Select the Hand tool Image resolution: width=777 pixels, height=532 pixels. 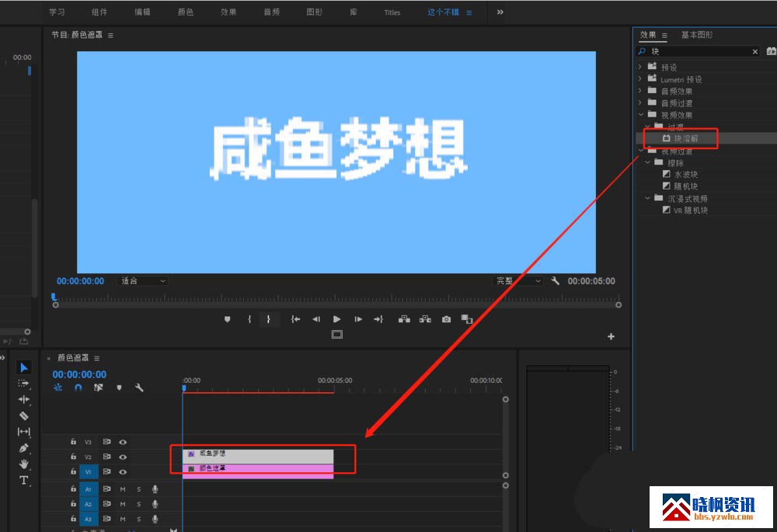[x=23, y=464]
